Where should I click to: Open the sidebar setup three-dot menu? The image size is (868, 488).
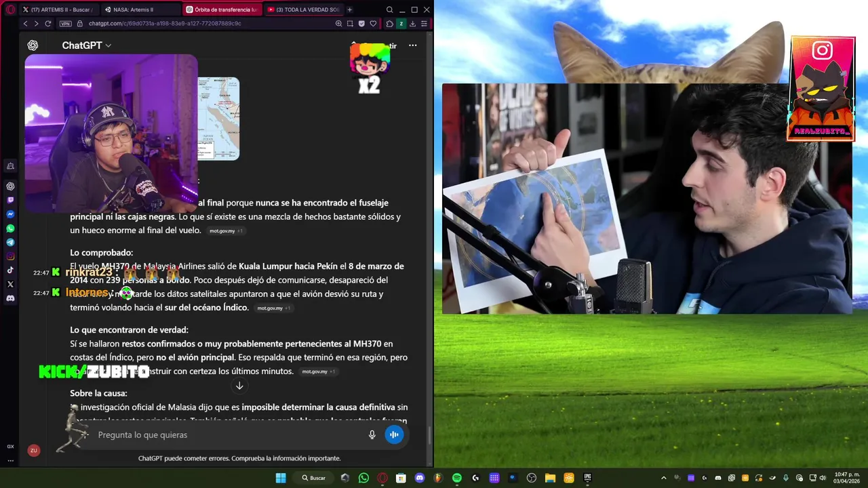(x=10, y=460)
